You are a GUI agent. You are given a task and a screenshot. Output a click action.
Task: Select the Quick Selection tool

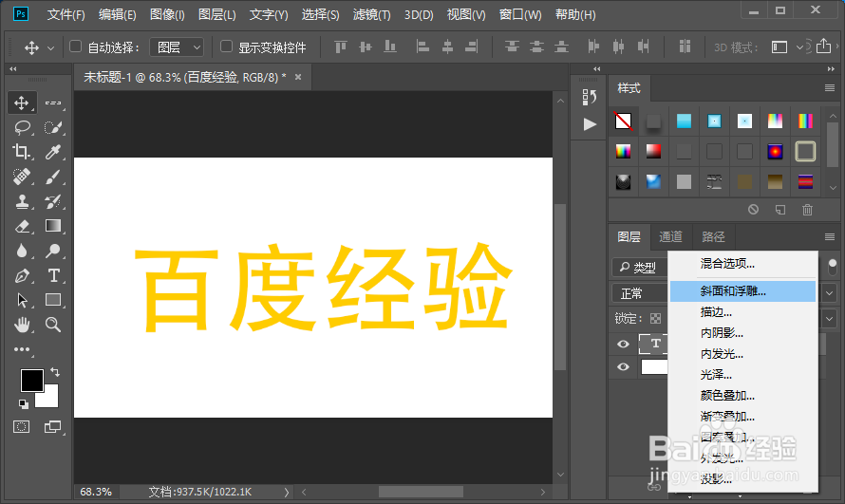tap(53, 127)
